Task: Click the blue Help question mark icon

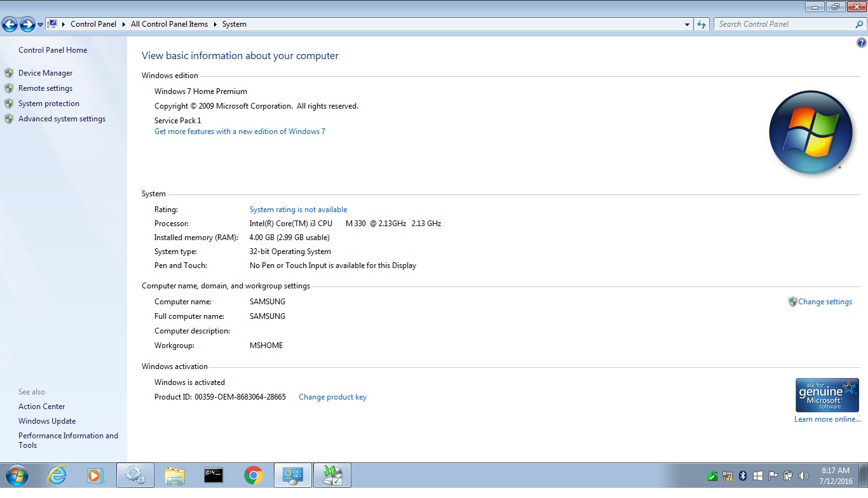Action: (862, 43)
